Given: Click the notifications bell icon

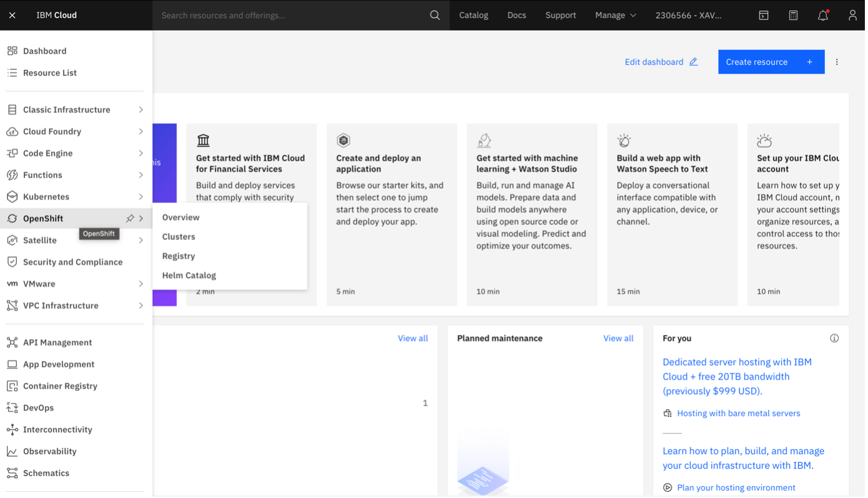Looking at the screenshot, I should (x=822, y=16).
